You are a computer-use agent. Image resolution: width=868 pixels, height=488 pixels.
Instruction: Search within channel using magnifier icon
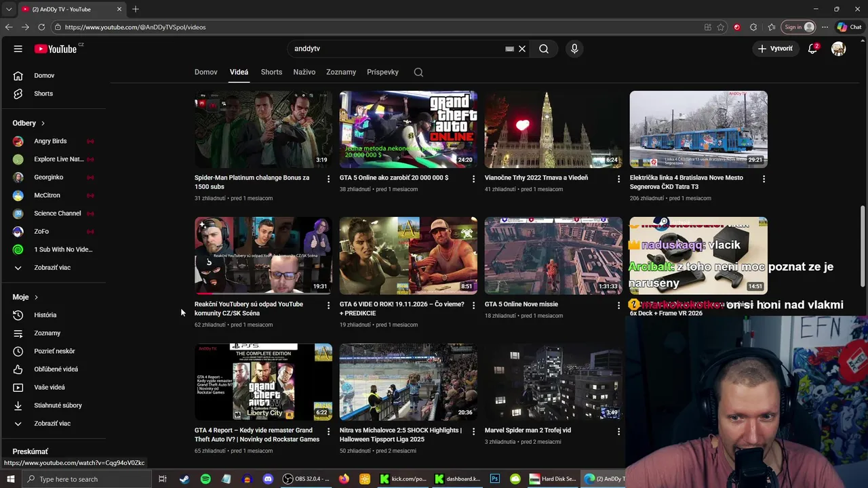tap(418, 72)
